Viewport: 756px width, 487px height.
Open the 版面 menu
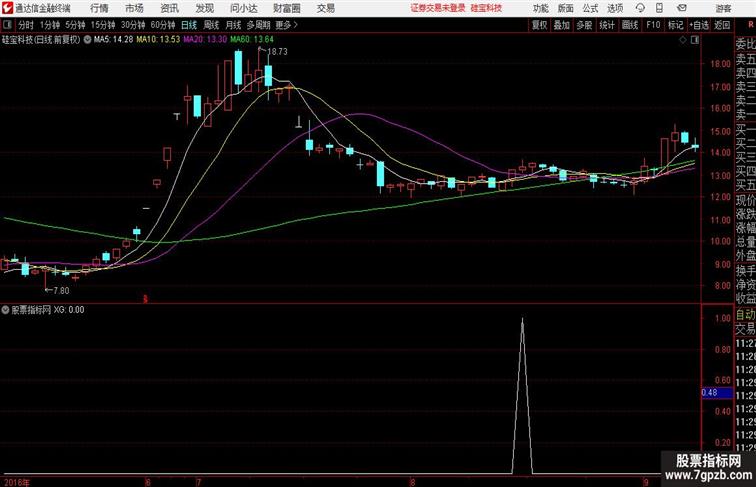click(566, 8)
